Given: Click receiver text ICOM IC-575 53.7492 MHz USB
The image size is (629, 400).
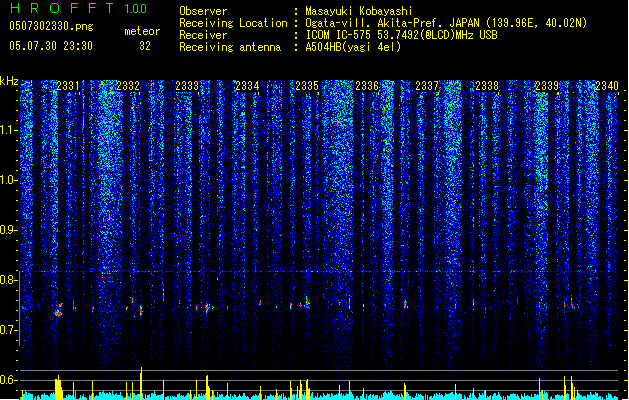Looking at the screenshot, I should pyautogui.click(x=401, y=35).
